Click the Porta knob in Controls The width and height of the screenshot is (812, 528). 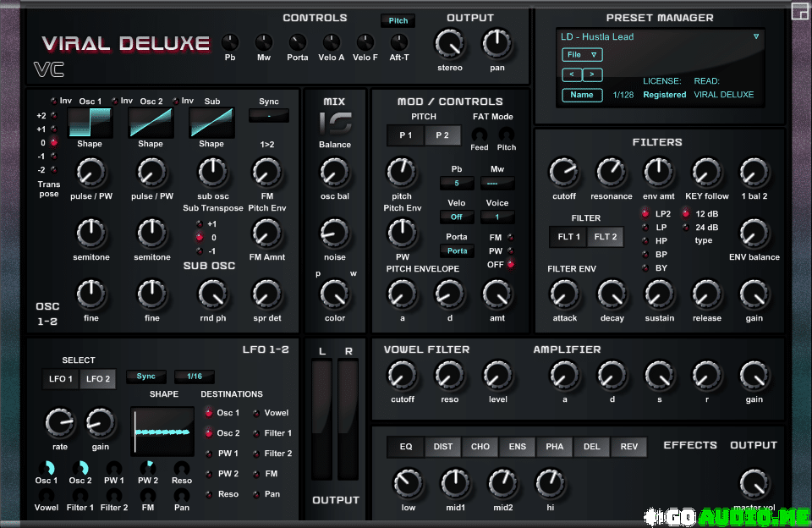click(x=297, y=42)
